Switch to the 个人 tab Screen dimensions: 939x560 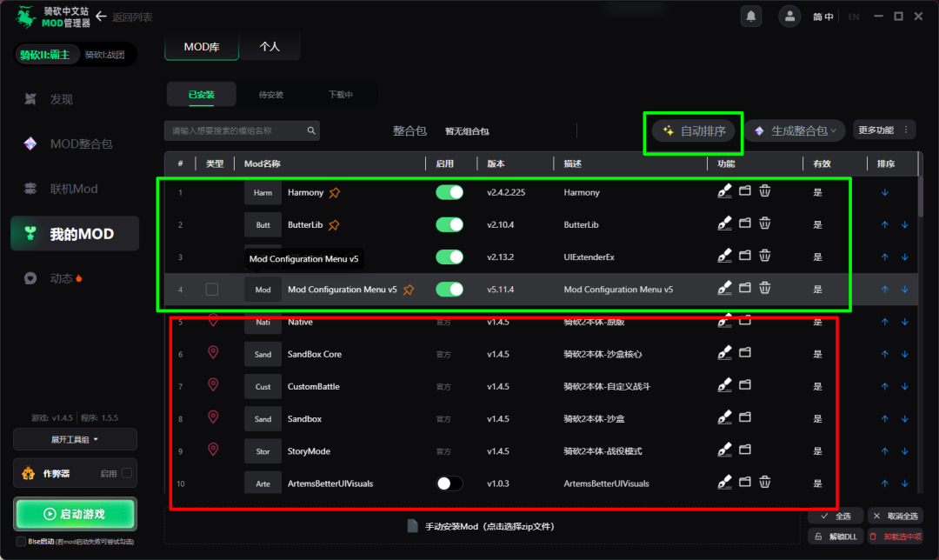[270, 47]
